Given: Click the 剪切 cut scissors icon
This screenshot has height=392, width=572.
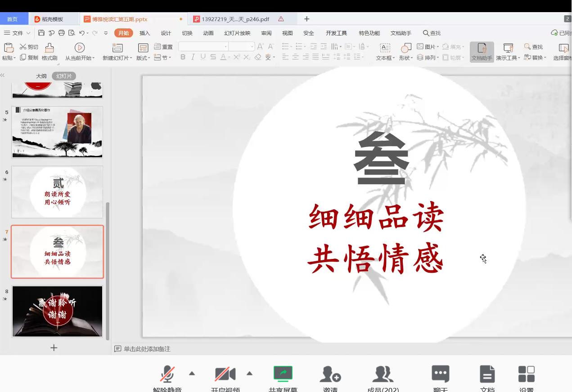Looking at the screenshot, I should pyautogui.click(x=23, y=47).
